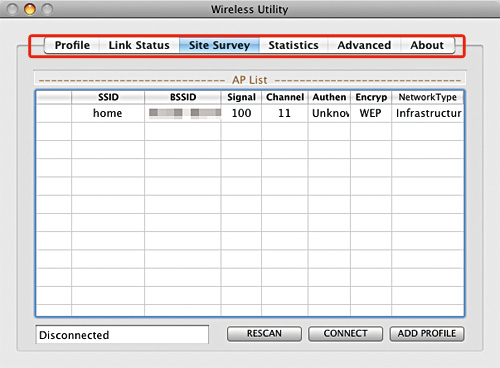Click the Channel column header
This screenshot has height=368, width=500.
click(x=285, y=97)
